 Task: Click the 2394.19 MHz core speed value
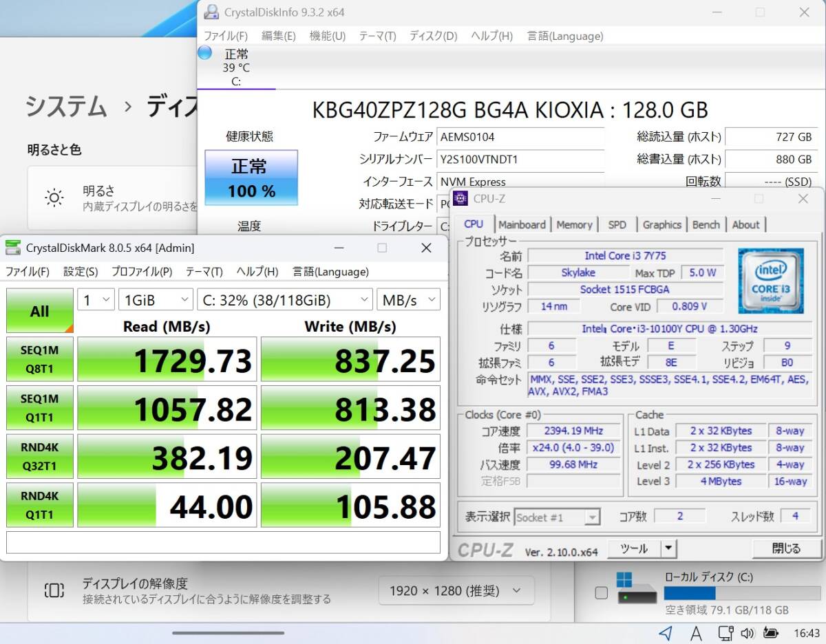pyautogui.click(x=573, y=431)
